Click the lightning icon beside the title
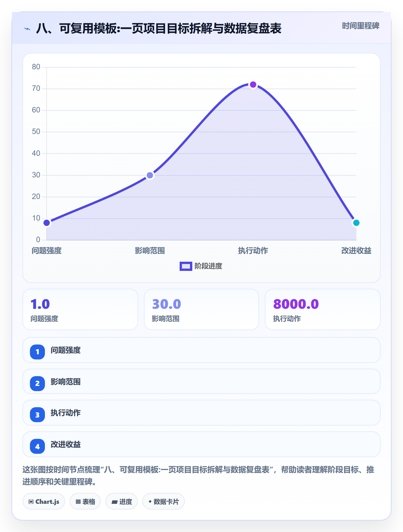Image resolution: width=403 pixels, height=532 pixels. [27, 29]
